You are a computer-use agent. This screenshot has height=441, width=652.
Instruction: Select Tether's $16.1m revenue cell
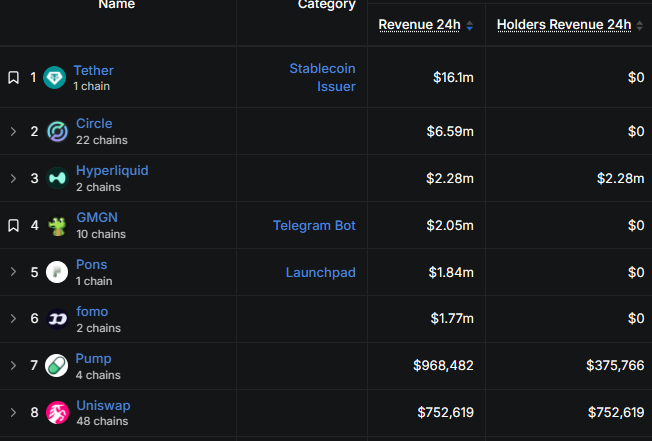[x=453, y=77]
